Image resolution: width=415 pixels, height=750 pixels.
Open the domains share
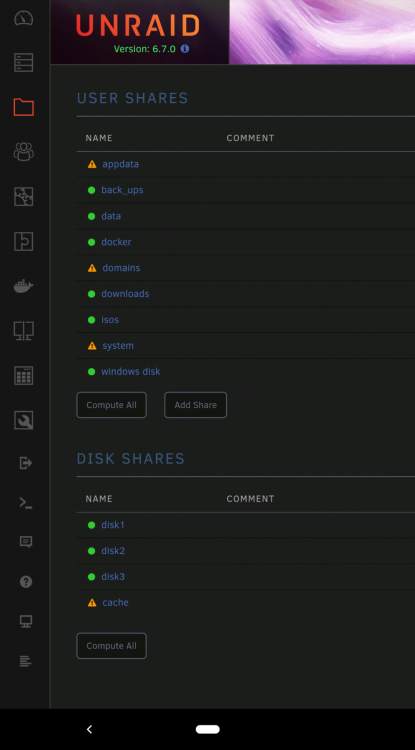121,268
